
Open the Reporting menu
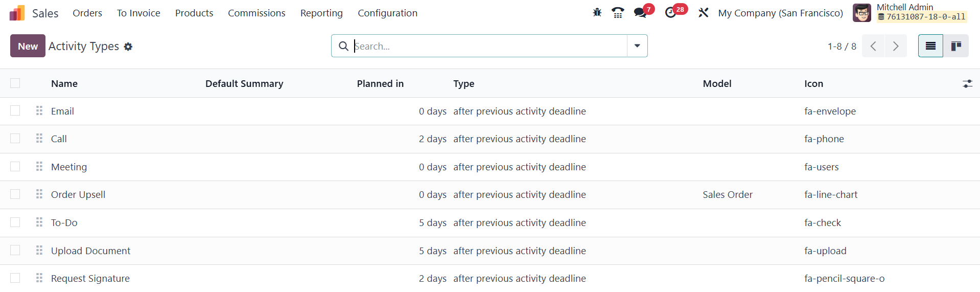[321, 13]
